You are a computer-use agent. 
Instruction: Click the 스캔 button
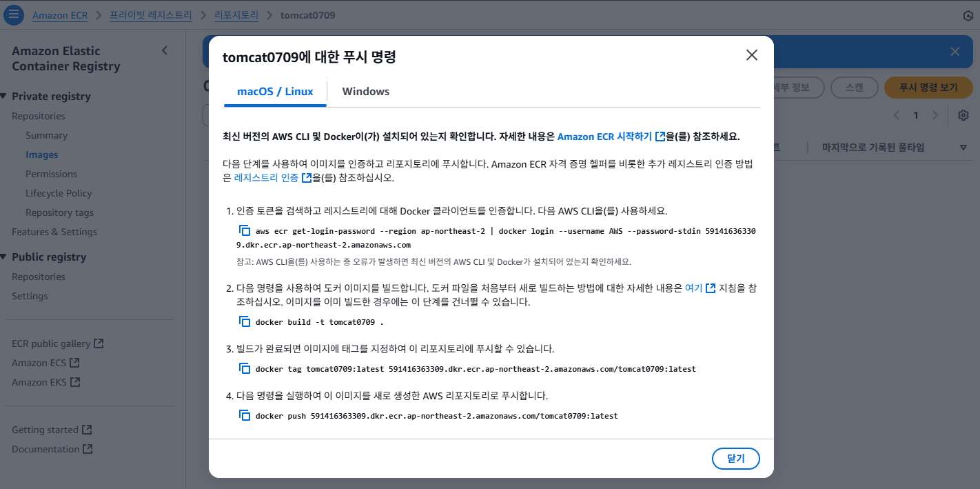click(x=854, y=88)
